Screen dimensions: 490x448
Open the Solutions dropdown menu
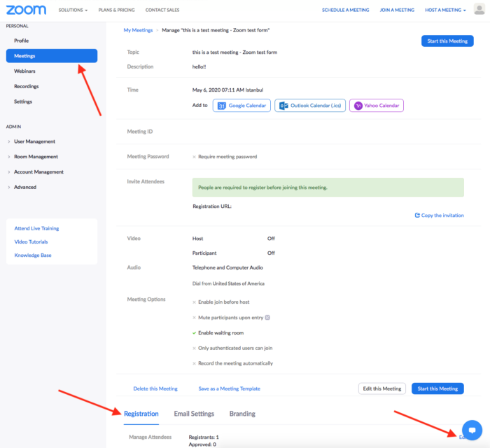click(x=73, y=10)
